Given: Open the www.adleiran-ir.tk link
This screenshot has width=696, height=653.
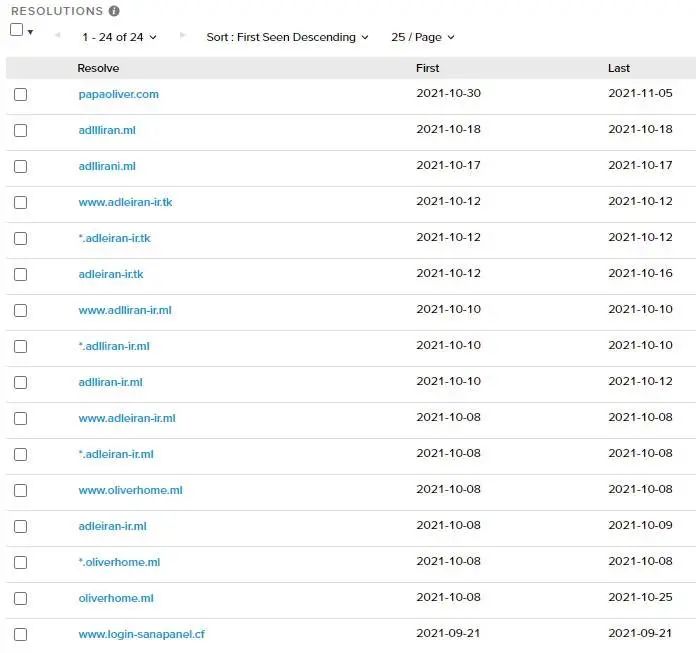Looking at the screenshot, I should click(x=125, y=202).
